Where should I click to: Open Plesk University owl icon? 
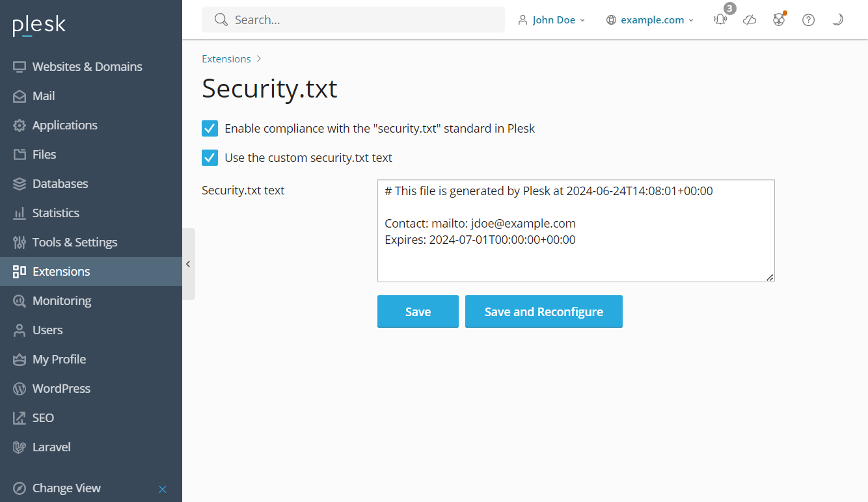tap(778, 20)
